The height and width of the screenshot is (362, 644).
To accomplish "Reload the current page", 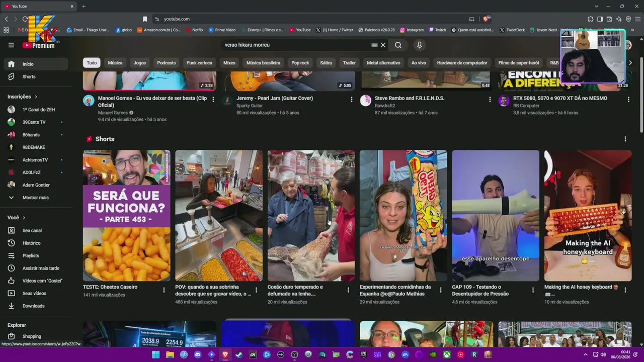I will (x=25, y=19).
